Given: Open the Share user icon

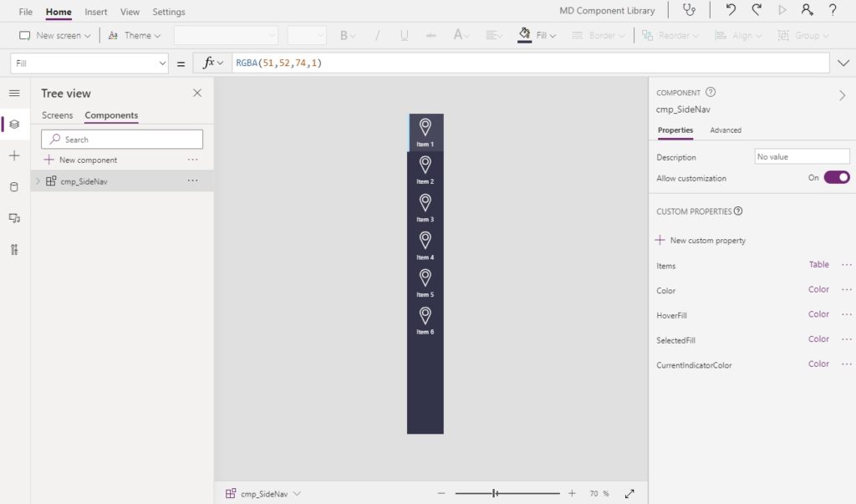Looking at the screenshot, I should (807, 10).
